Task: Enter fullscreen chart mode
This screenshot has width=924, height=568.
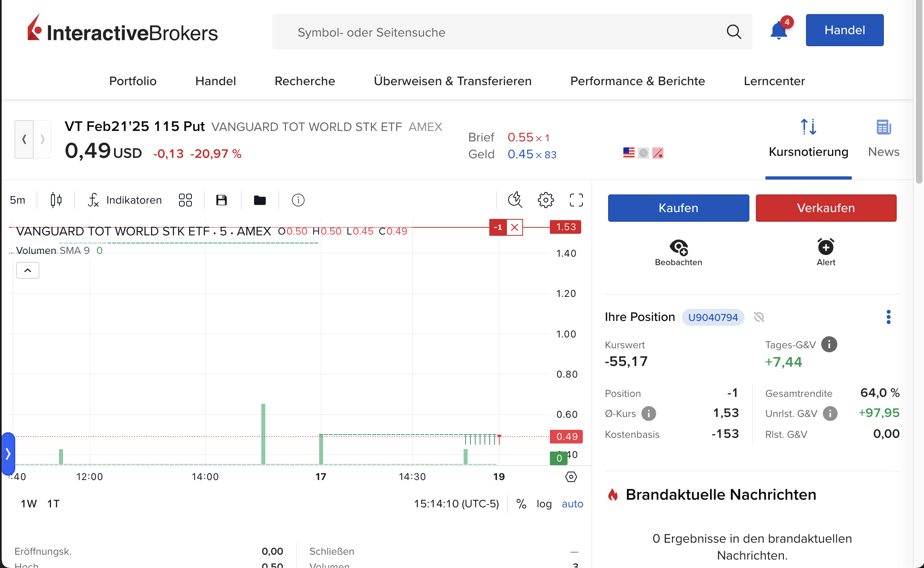Action: coord(576,200)
